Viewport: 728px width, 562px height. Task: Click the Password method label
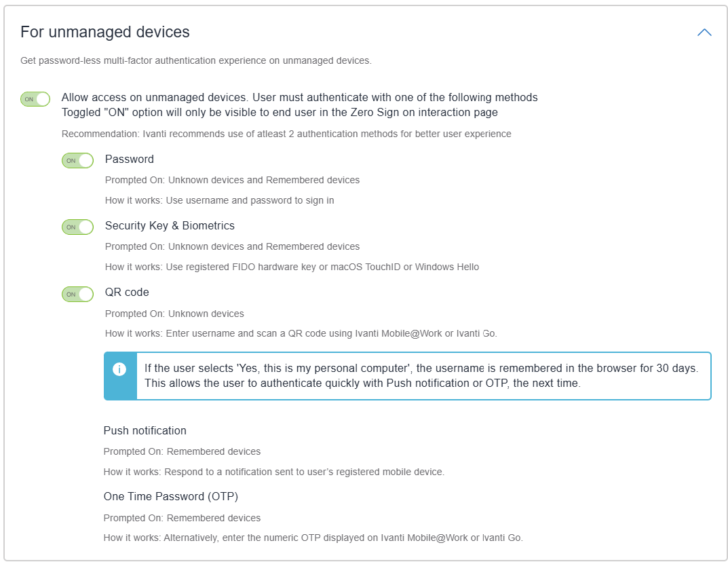130,160
